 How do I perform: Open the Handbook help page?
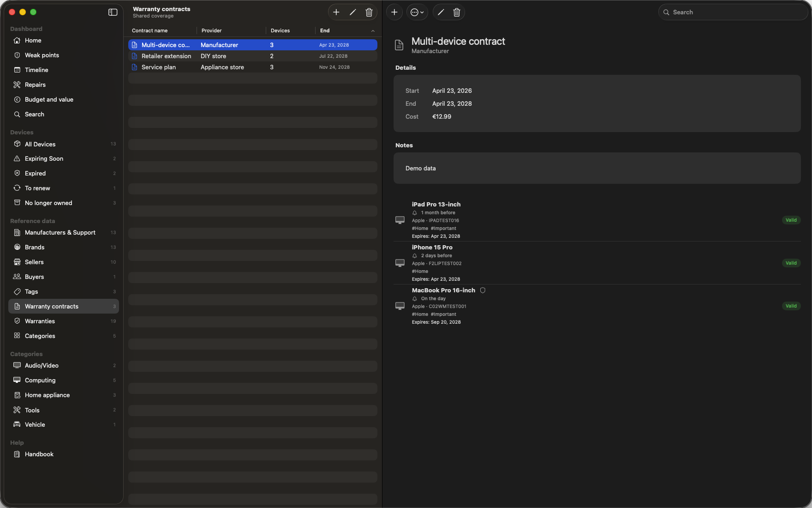[64, 454]
